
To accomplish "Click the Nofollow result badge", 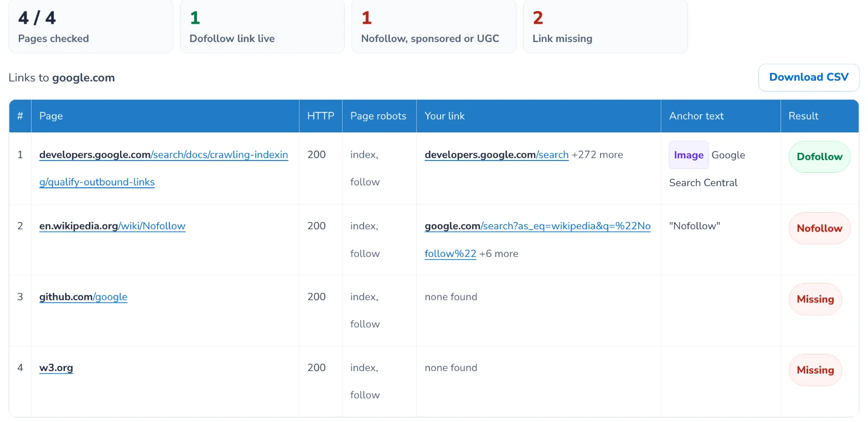I will pos(819,228).
